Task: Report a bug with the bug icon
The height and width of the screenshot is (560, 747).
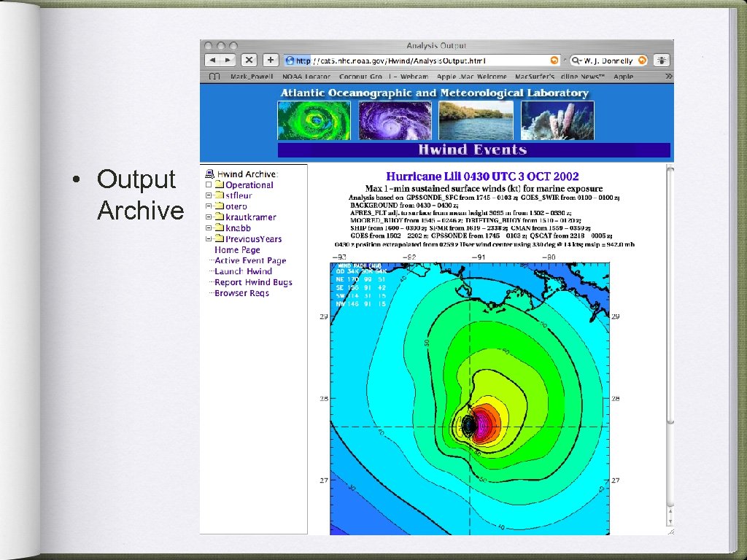Action: [x=661, y=61]
